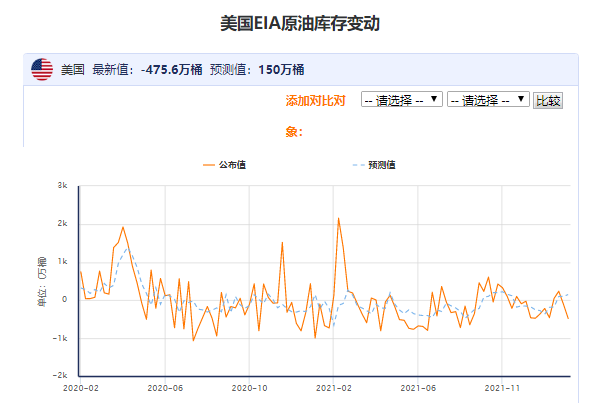
Task: Click the 2020-10 x-axis label
Action: [x=249, y=388]
